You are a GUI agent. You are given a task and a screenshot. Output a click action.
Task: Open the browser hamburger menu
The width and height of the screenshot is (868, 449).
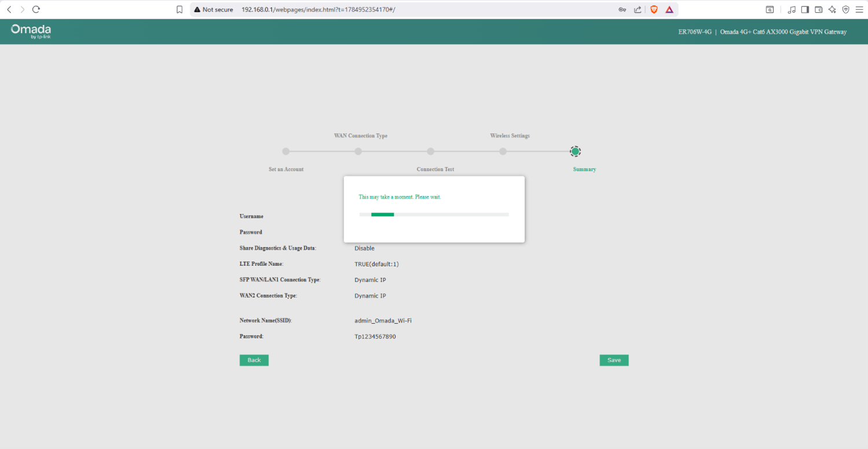(x=859, y=9)
